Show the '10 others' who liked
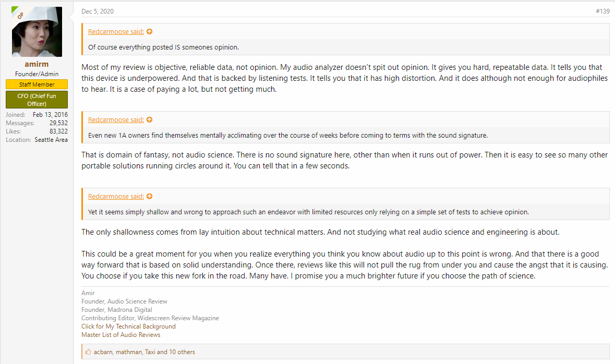 (182, 352)
